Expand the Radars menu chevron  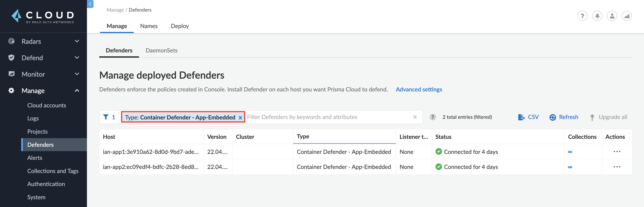77,41
